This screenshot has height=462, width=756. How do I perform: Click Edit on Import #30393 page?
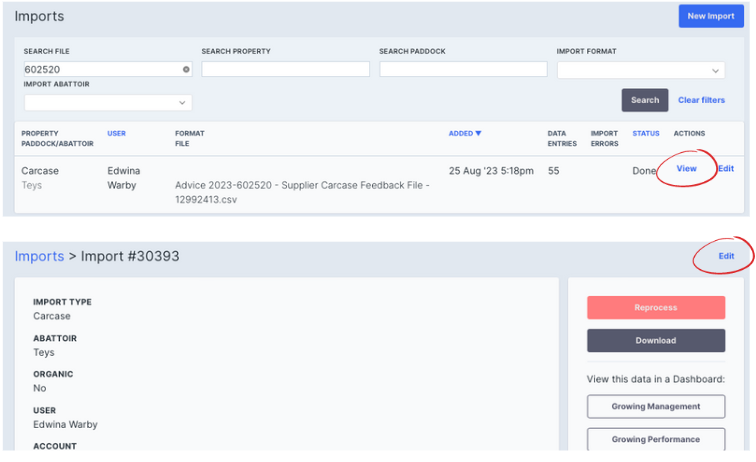tap(726, 256)
